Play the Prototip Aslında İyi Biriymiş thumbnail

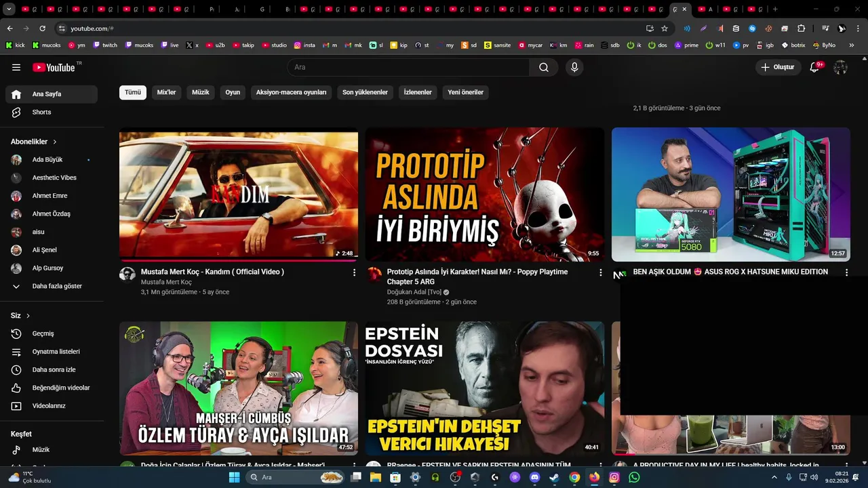coord(485,195)
